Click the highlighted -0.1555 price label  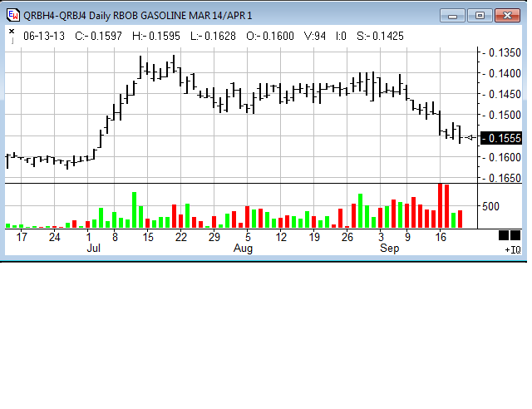[x=501, y=139]
